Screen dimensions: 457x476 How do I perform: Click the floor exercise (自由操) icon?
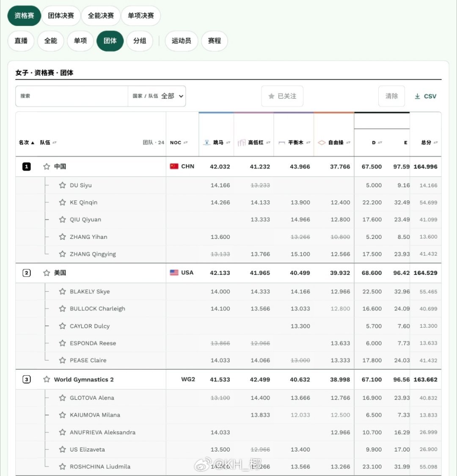point(322,142)
